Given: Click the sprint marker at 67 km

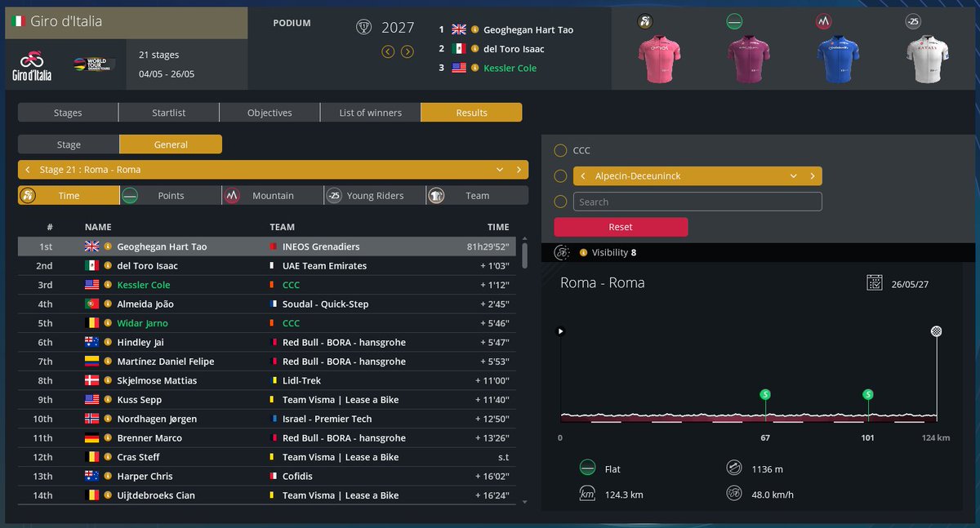Looking at the screenshot, I should pyautogui.click(x=764, y=394).
